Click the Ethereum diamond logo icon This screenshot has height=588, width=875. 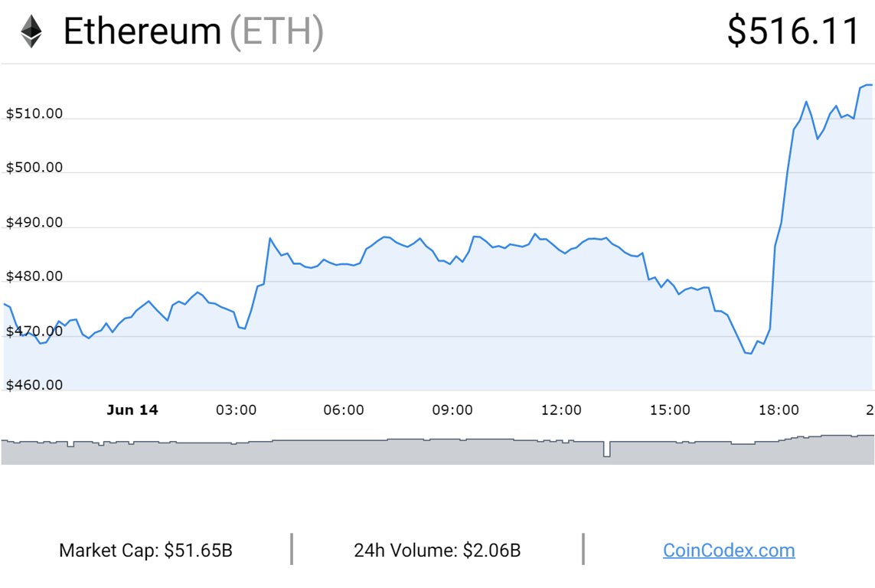tap(31, 31)
